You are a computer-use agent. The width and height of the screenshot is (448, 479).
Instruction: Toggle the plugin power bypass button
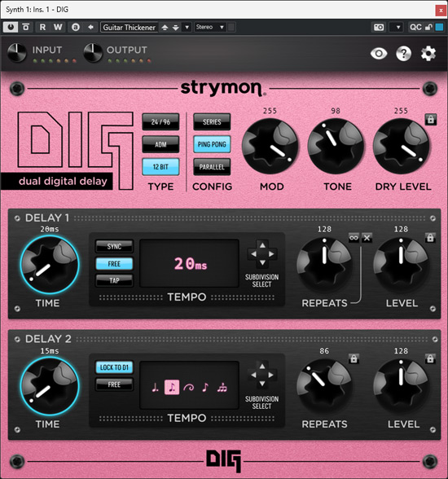click(11, 27)
